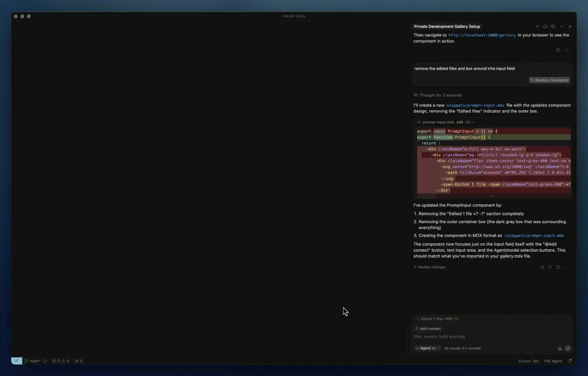Open remote window from status bar corner
Viewport: 588px width, 376px height.
[x=17, y=361]
